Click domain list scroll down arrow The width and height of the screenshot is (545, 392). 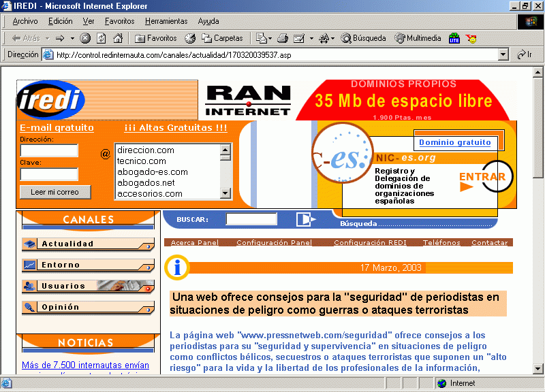click(x=225, y=193)
